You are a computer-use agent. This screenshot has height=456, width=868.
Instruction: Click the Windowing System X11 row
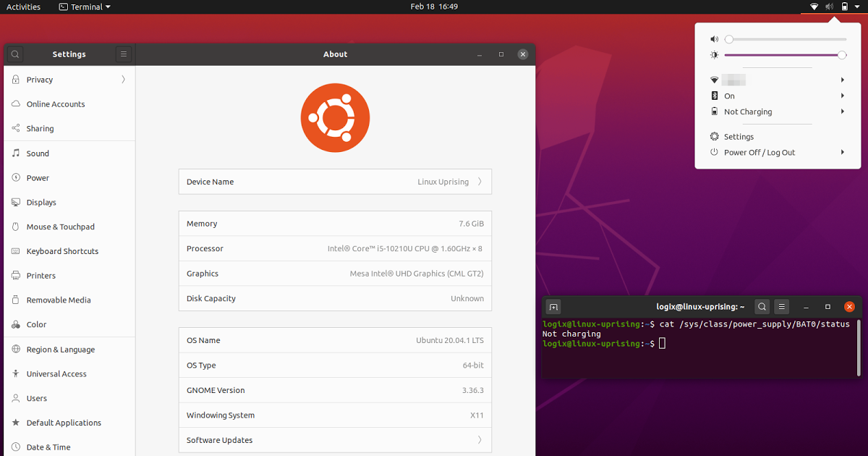pos(335,415)
